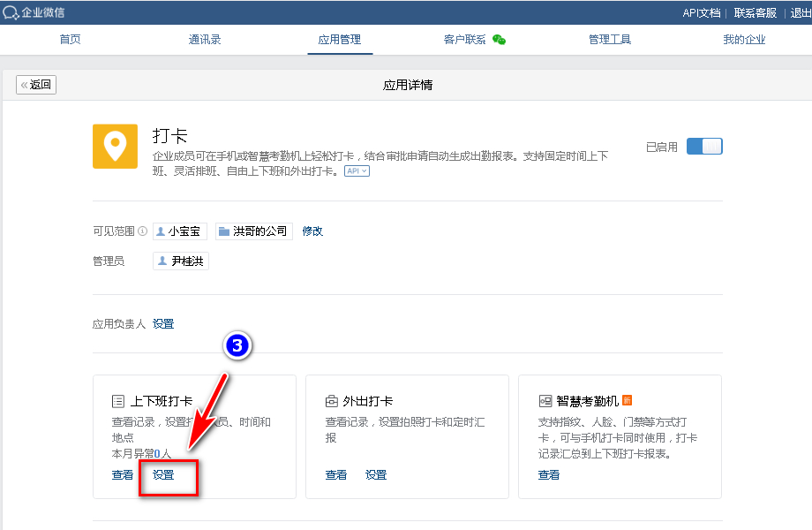The height and width of the screenshot is (530, 812).
Task: Open the 通讯录 tab
Action: coord(205,40)
